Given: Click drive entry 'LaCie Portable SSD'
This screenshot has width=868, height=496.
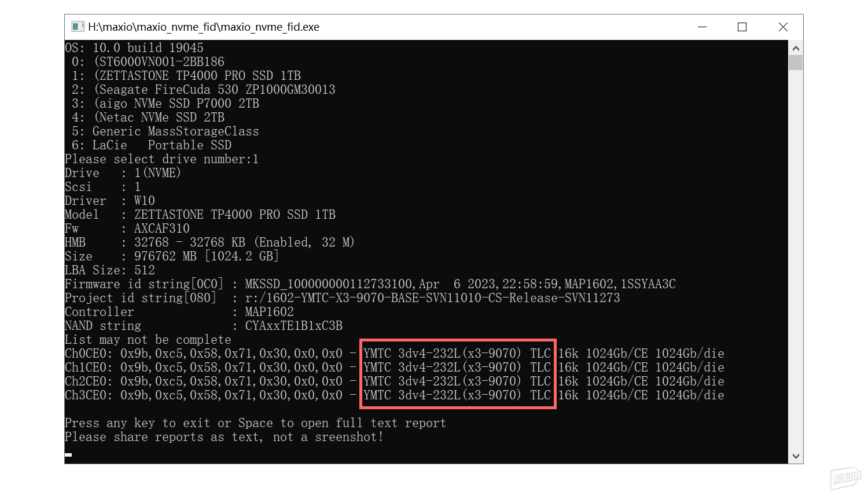Looking at the screenshot, I should coord(162,145).
